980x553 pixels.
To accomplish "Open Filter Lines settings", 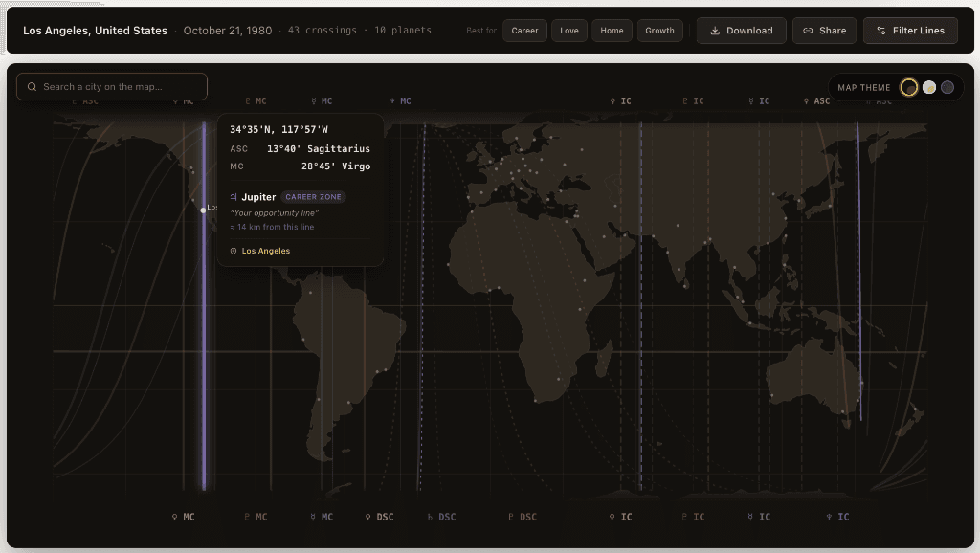I will (x=910, y=30).
